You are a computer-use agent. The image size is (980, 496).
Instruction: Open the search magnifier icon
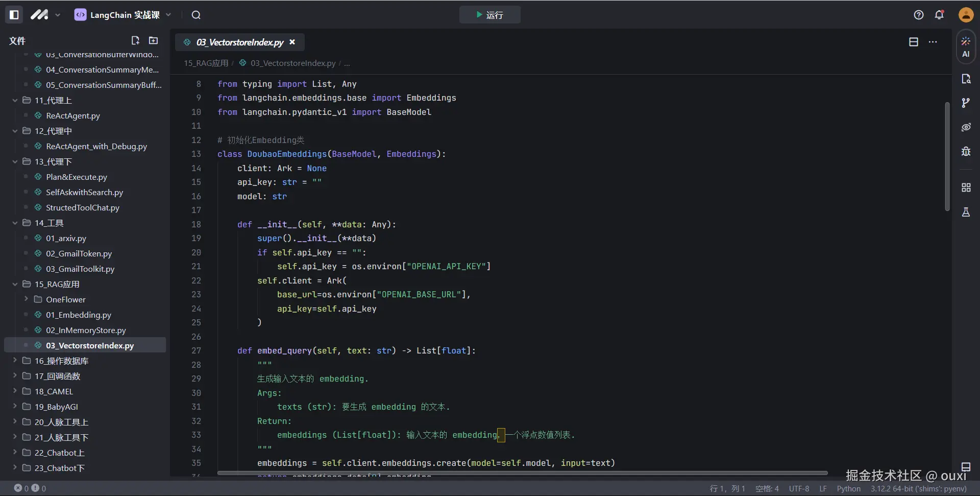[196, 15]
